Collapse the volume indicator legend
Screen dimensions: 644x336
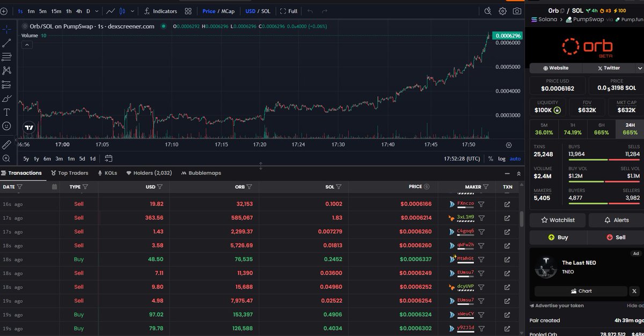pos(27,45)
